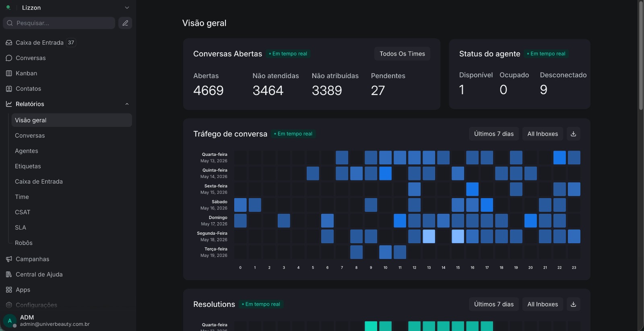
Task: Open the Kanban page
Action: (68, 73)
